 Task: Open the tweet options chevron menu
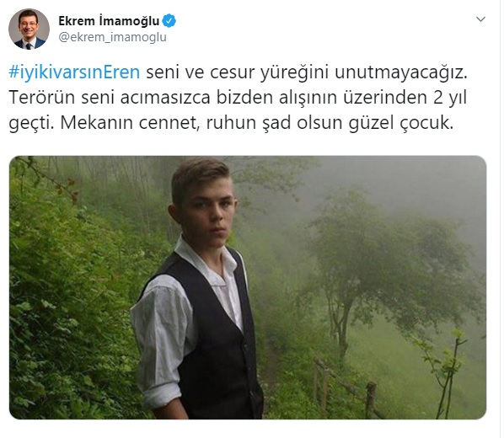pos(480,19)
